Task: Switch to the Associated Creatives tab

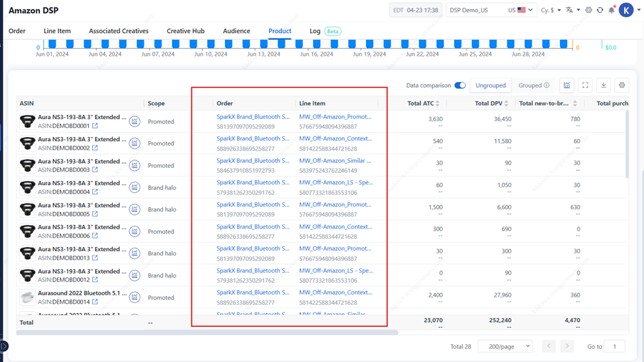Action: [119, 31]
